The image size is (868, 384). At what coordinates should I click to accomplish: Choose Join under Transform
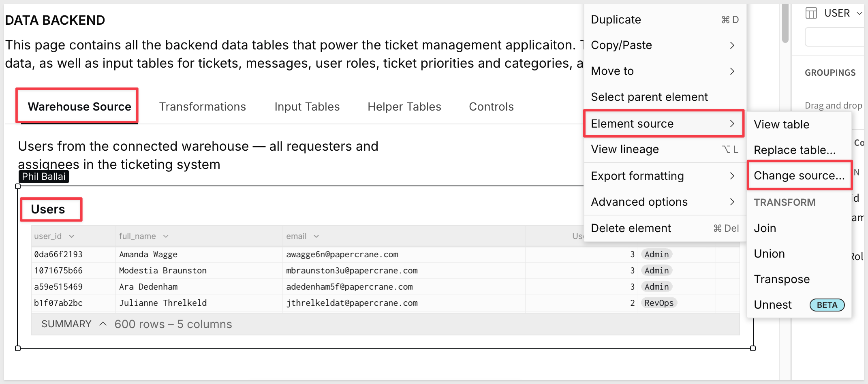(x=799, y=228)
